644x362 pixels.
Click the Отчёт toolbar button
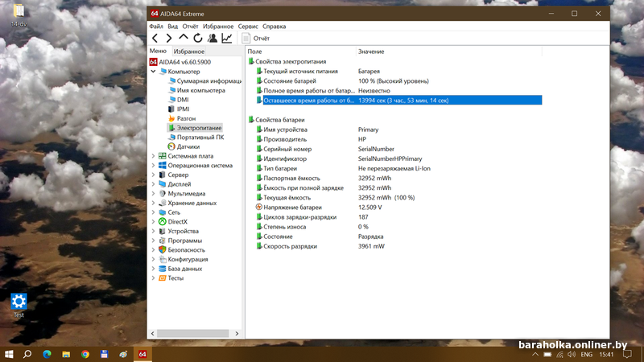255,38
